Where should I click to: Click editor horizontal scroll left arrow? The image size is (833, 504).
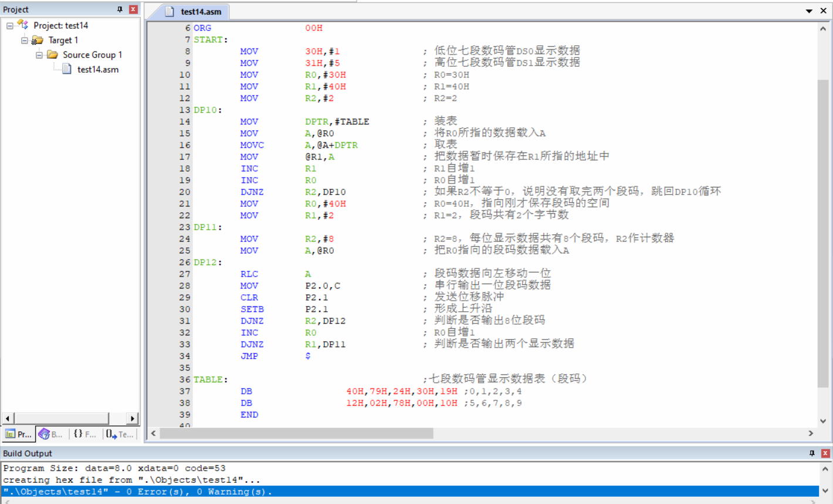point(154,433)
